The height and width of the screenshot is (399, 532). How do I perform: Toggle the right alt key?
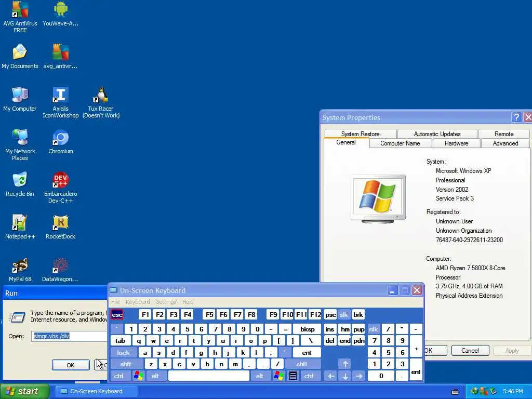coord(260,376)
